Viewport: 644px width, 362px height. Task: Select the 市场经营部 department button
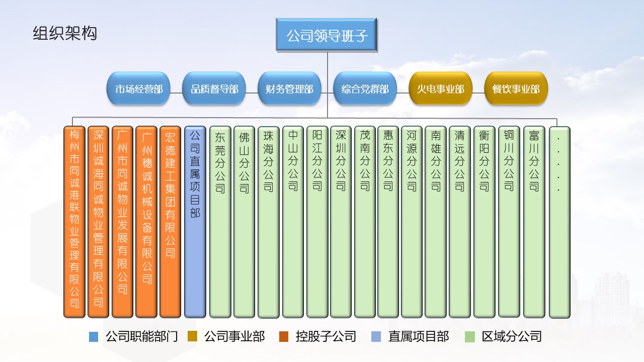tap(138, 89)
